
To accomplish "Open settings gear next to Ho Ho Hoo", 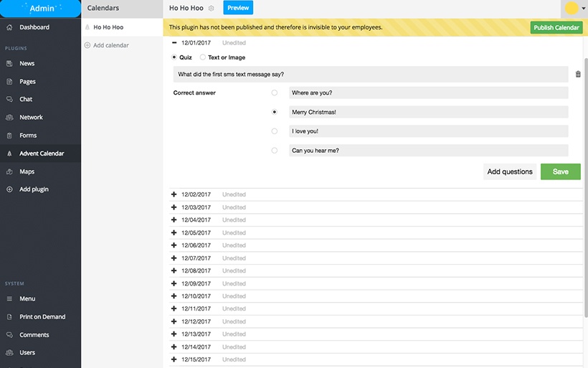I will [211, 9].
